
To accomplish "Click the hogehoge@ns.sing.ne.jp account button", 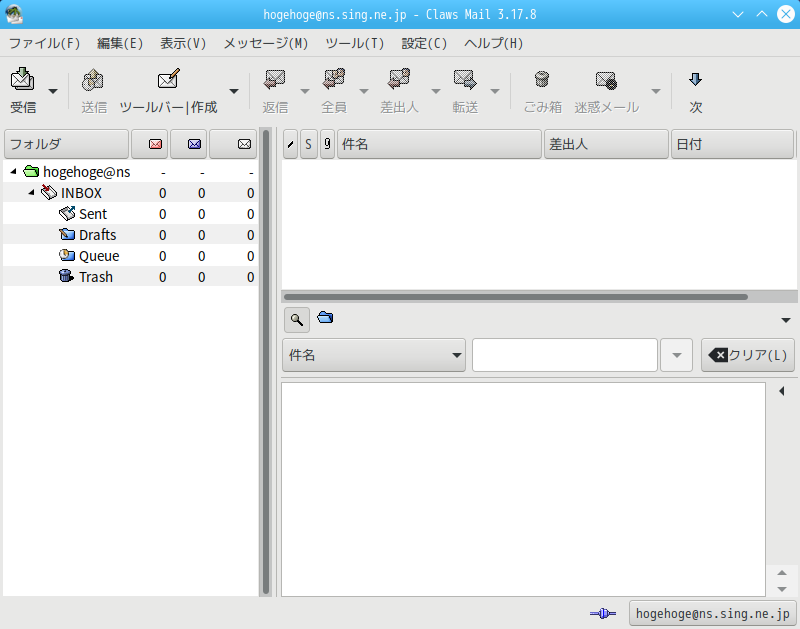I will pos(712,613).
